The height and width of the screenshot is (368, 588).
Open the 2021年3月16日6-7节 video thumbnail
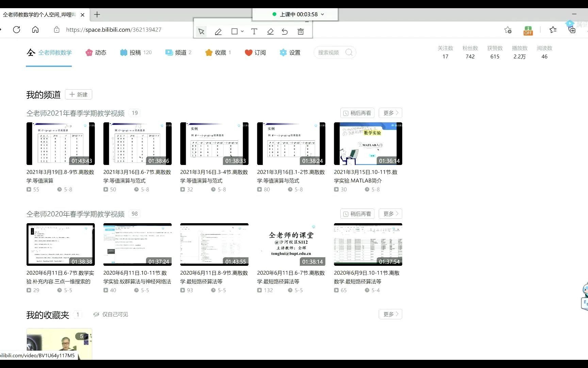(137, 144)
